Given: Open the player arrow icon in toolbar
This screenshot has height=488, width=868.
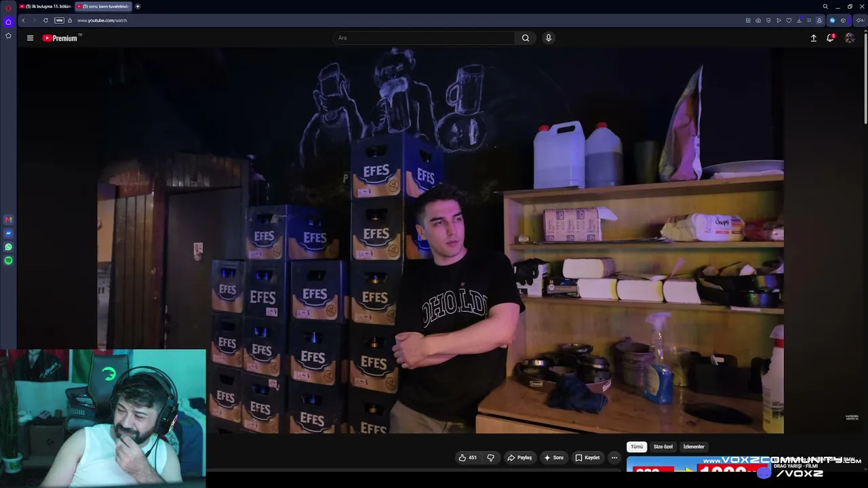Looking at the screenshot, I should click(778, 20).
